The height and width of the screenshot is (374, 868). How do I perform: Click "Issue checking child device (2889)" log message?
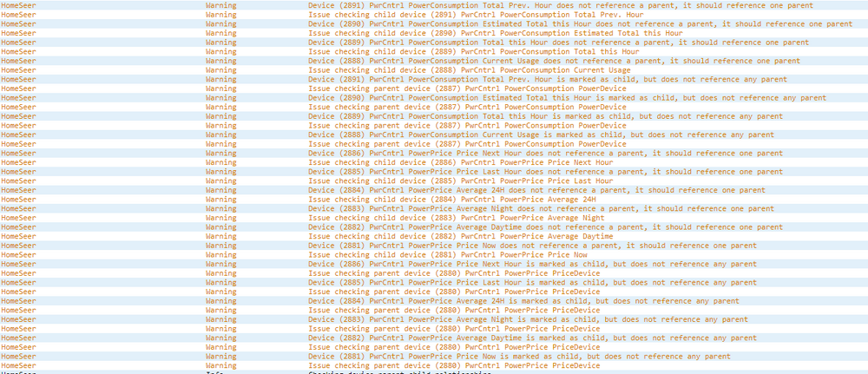[473, 51]
